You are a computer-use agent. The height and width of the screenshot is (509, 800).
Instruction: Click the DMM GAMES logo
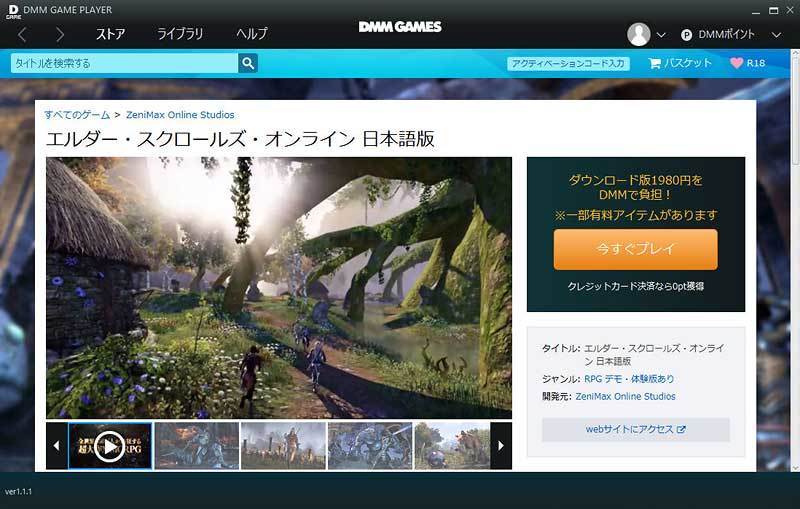(x=400, y=27)
